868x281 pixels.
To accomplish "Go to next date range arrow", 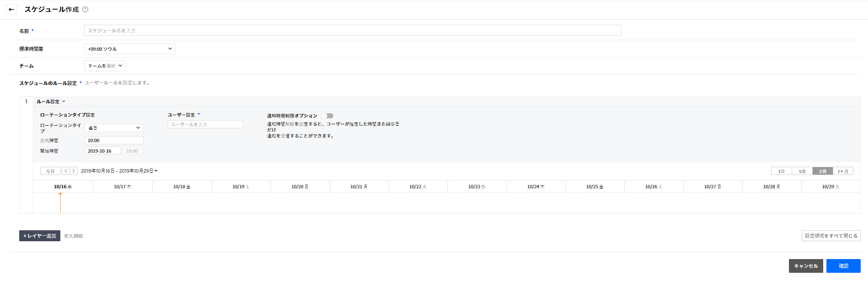I will [x=74, y=171].
